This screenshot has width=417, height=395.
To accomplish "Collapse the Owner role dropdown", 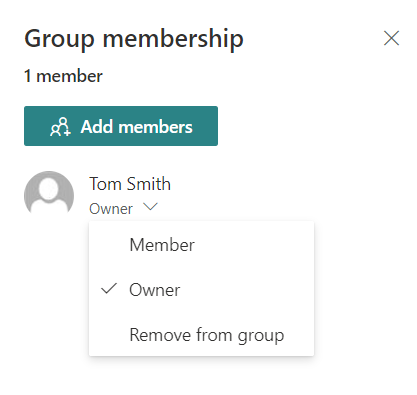I will tap(150, 207).
